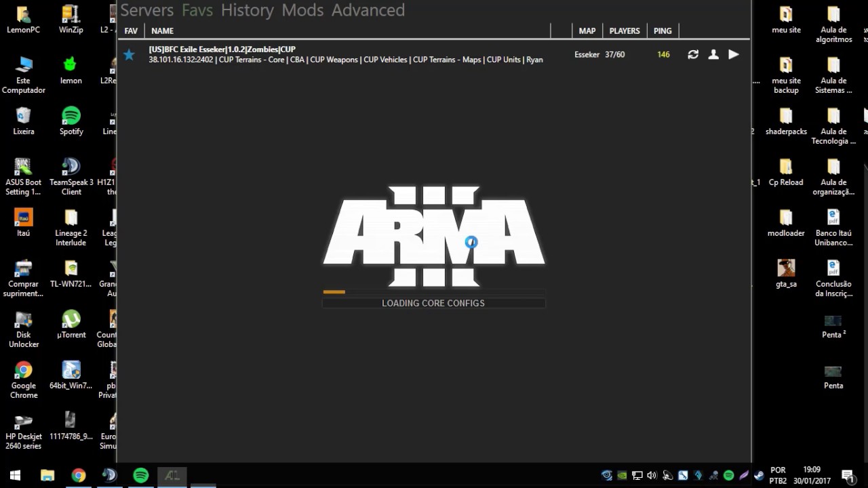868x488 pixels.
Task: Sort by FAV column header
Action: pyautogui.click(x=131, y=30)
